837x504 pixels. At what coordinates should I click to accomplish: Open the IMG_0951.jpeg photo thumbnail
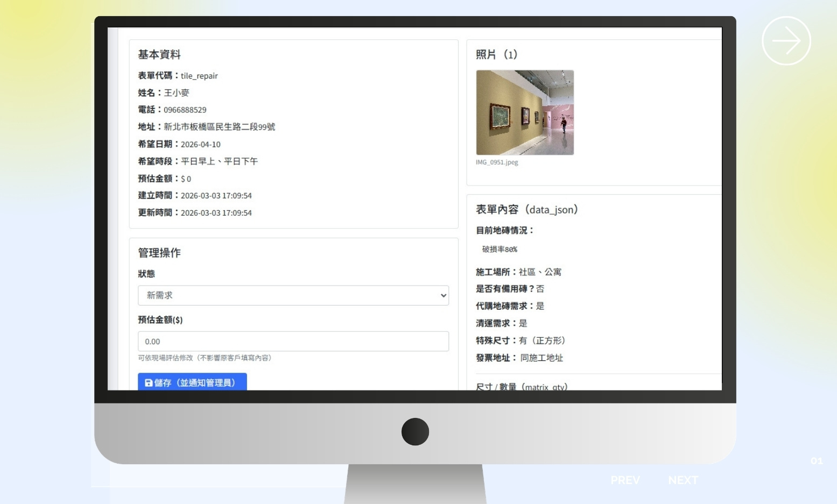pos(525,112)
